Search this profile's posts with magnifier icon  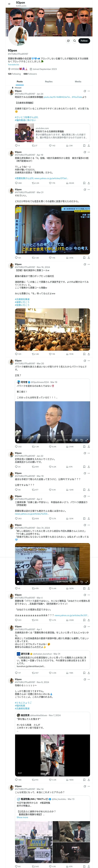tap(74, 41)
